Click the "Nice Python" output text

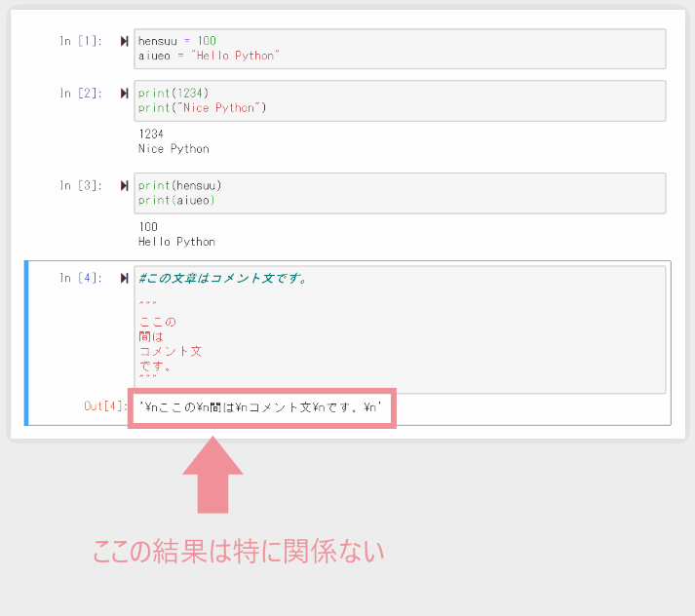[174, 149]
